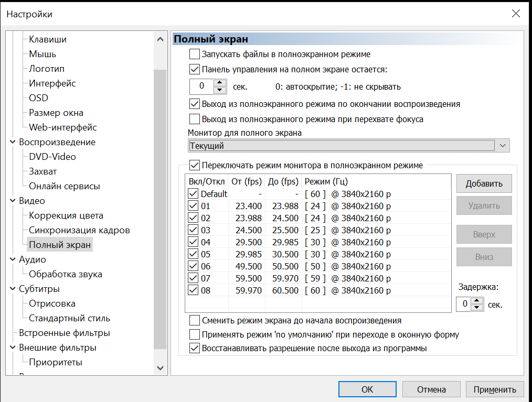Decrease the Задержка delay spinner value

[x=476, y=308]
